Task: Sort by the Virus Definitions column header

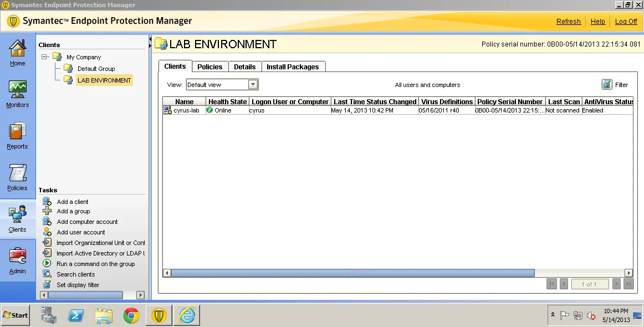Action: (447, 101)
